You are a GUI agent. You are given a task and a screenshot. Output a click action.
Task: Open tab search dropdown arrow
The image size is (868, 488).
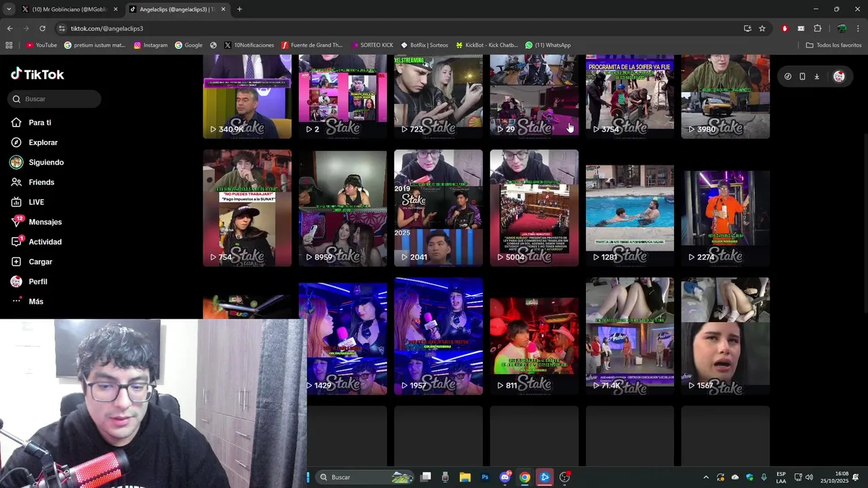[8, 9]
